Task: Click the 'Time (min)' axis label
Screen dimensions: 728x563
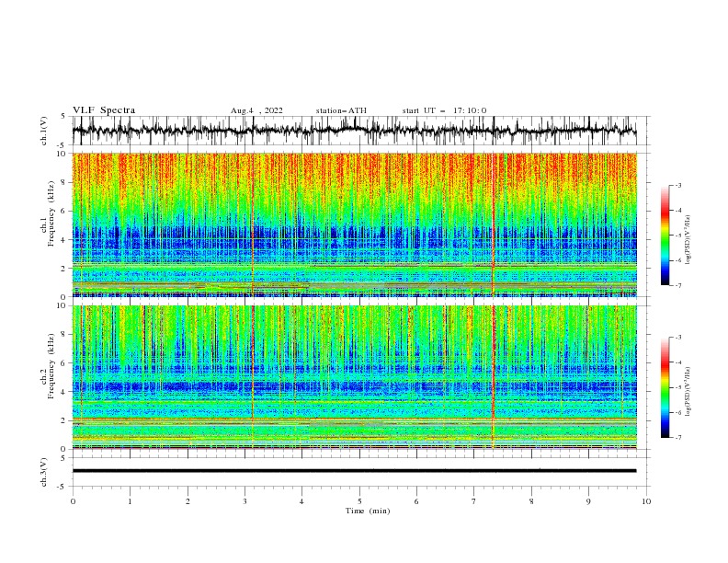Action: point(368,511)
